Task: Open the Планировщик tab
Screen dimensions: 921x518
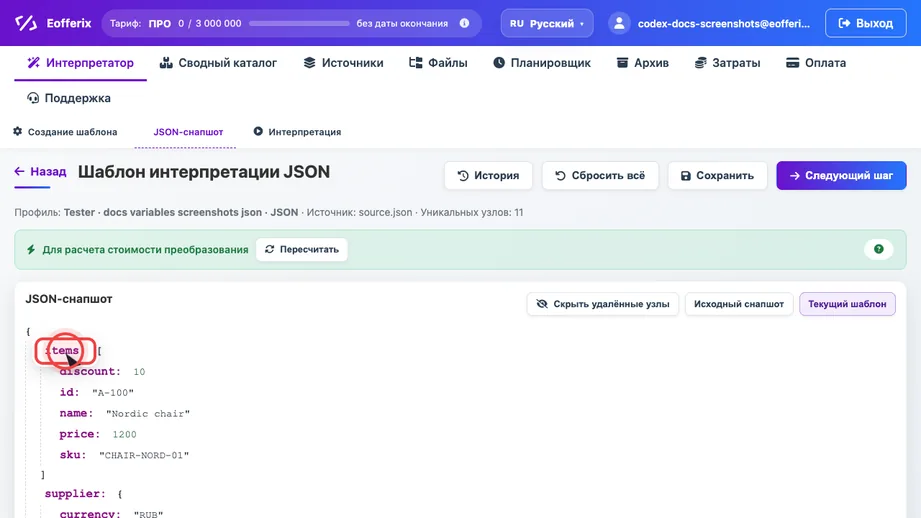Action: [542, 63]
